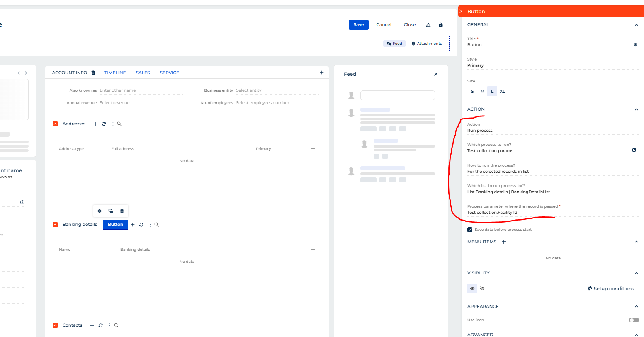Switch to the SALES tab
This screenshot has width=644, height=337.
pyautogui.click(x=143, y=73)
